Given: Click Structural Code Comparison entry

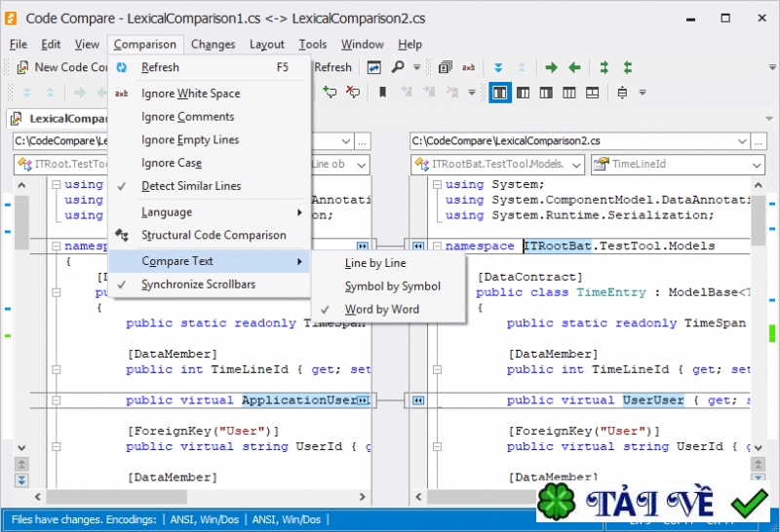Looking at the screenshot, I should click(x=214, y=235).
